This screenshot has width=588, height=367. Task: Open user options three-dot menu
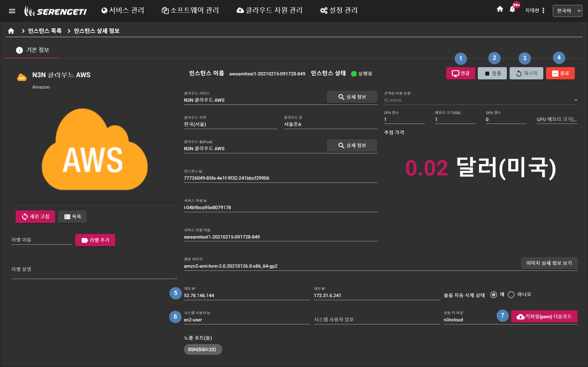543,10
